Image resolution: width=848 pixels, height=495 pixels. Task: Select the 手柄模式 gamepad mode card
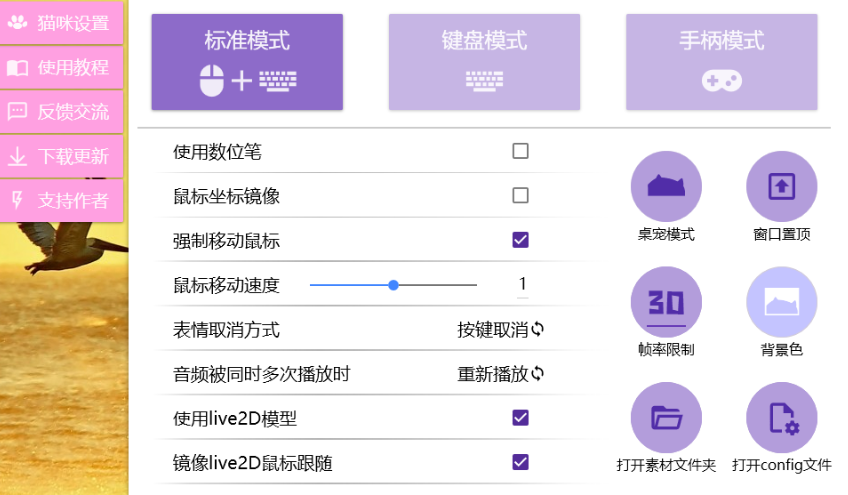721,62
